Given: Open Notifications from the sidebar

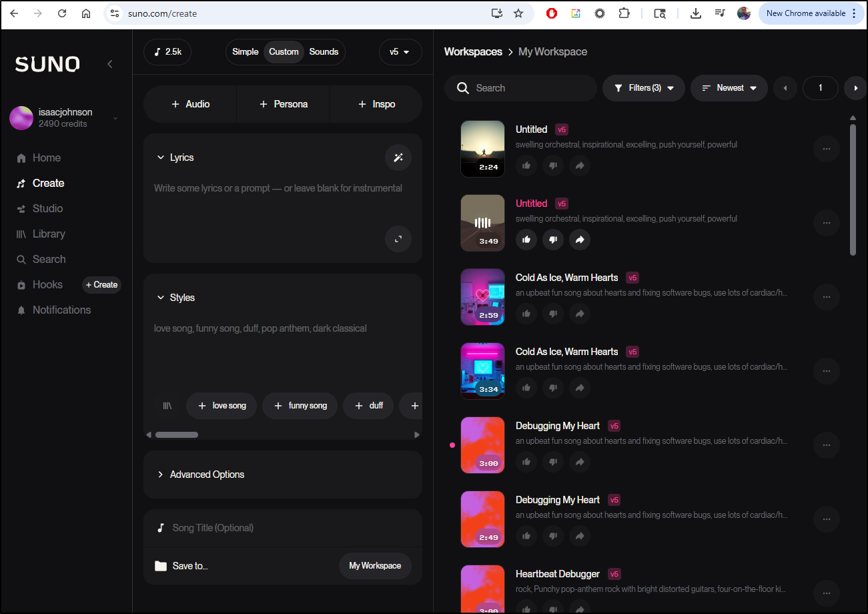Looking at the screenshot, I should [61, 310].
